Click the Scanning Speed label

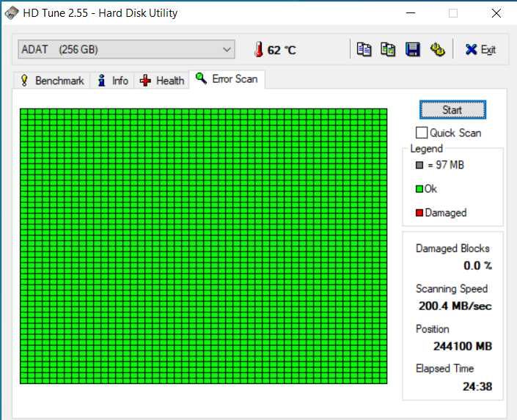pos(452,289)
